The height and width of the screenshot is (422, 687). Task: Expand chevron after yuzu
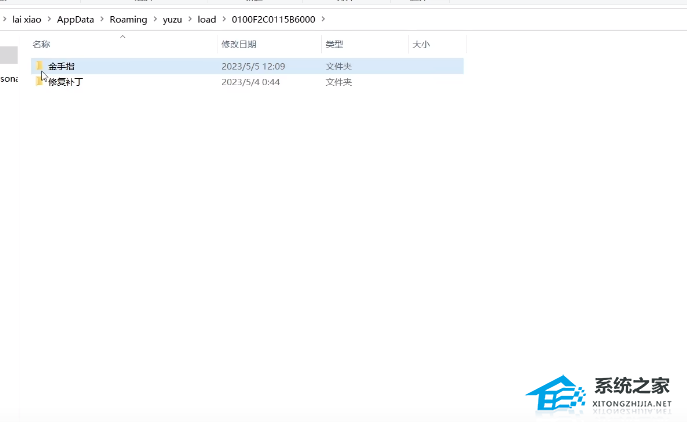point(190,19)
